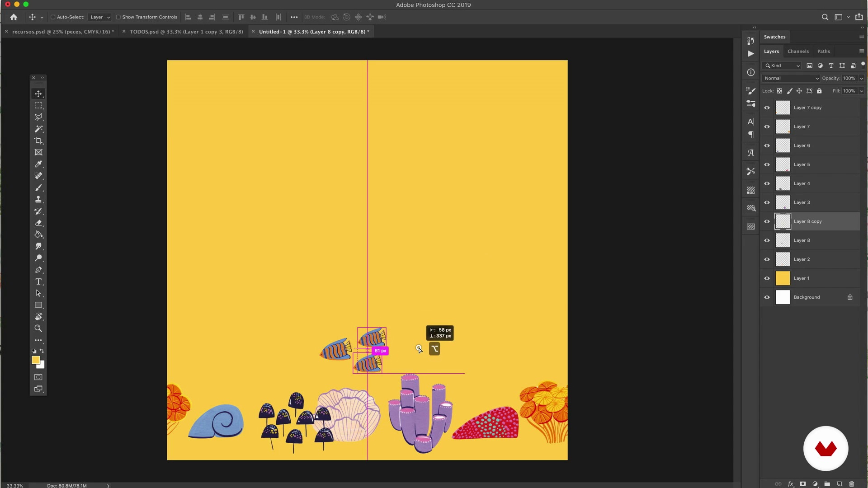Open the Actions play panel icon
The image size is (868, 488).
[751, 54]
